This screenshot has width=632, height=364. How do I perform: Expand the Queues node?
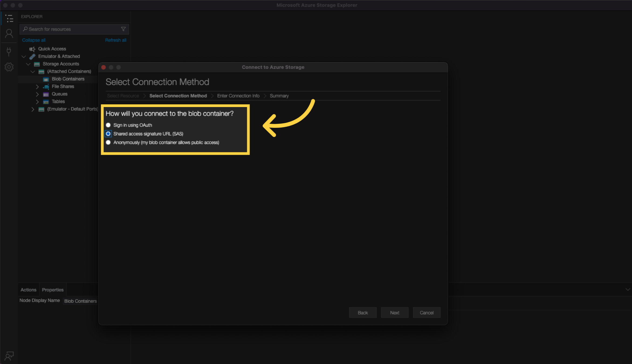[x=37, y=94]
